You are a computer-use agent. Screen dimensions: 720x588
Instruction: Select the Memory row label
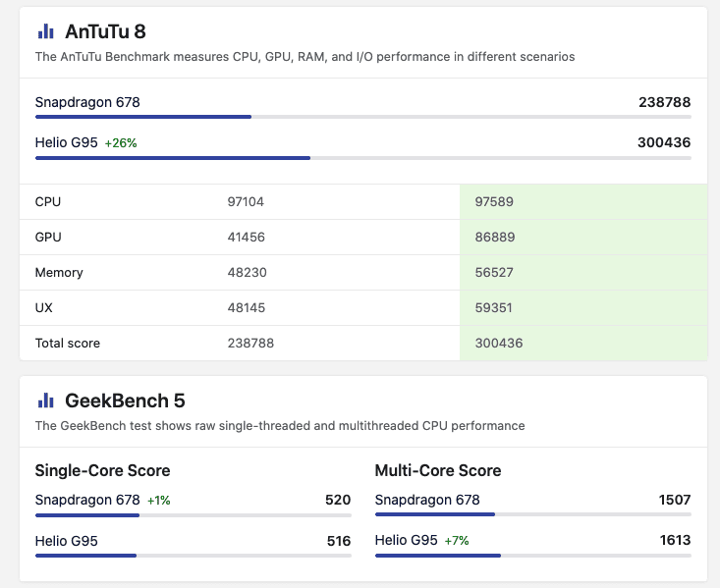coord(59,273)
